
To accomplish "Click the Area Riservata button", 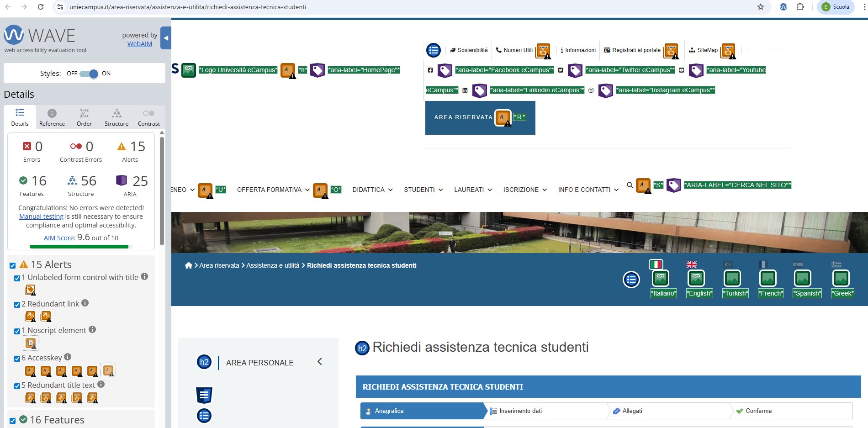I will pos(463,117).
